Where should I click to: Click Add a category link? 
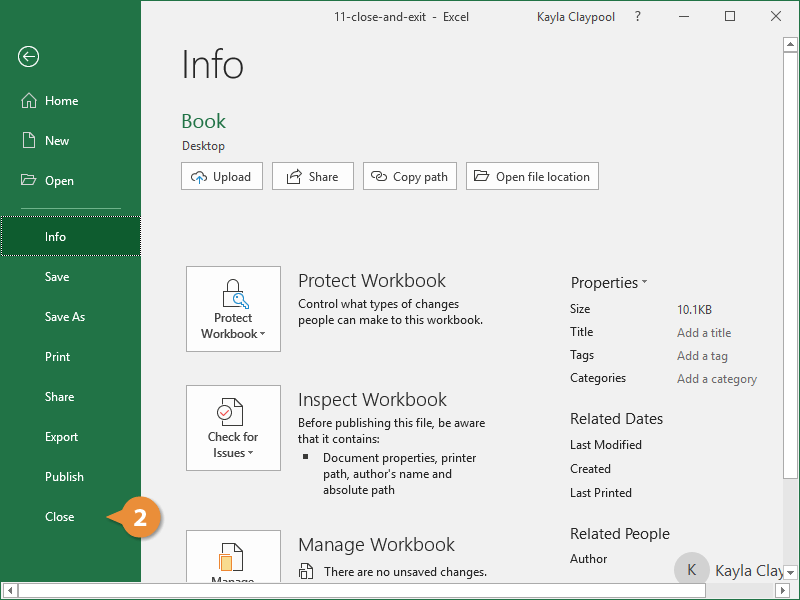click(717, 378)
